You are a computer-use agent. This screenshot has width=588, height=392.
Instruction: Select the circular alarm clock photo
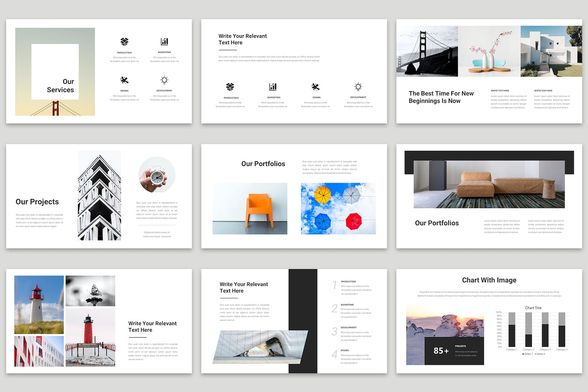coord(157,175)
